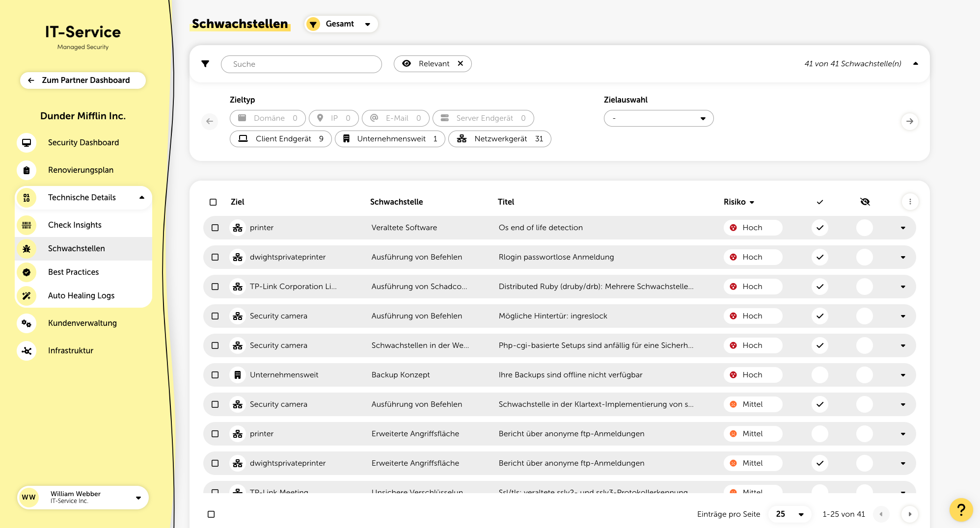Select the Unternehmensweit row checkbox
Screen dimensions: 980x528
[x=215, y=375]
